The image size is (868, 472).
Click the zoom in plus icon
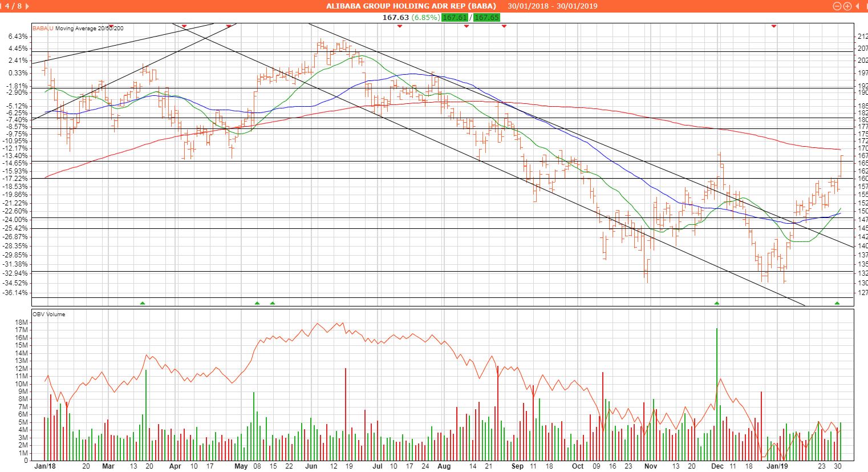[x=847, y=6]
